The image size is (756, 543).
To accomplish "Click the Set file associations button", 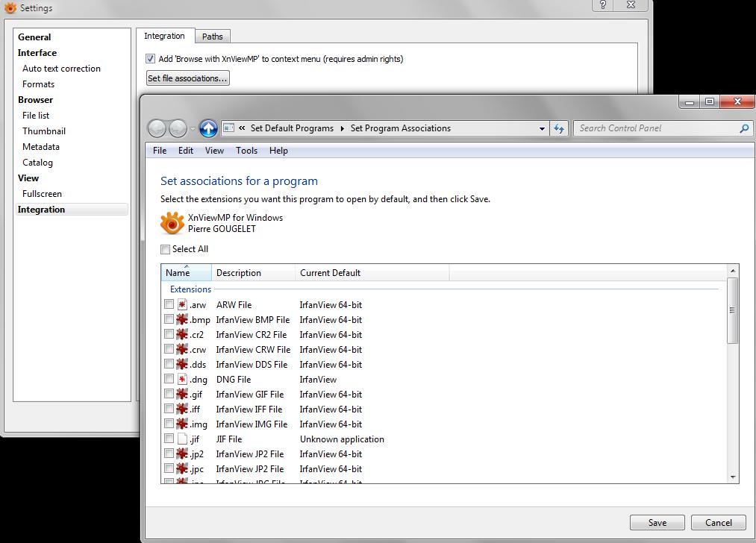I will (187, 78).
